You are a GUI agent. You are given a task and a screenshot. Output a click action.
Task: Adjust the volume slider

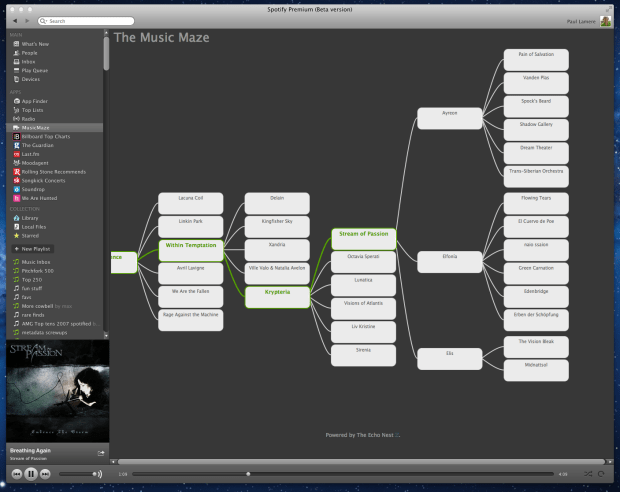click(x=78, y=473)
